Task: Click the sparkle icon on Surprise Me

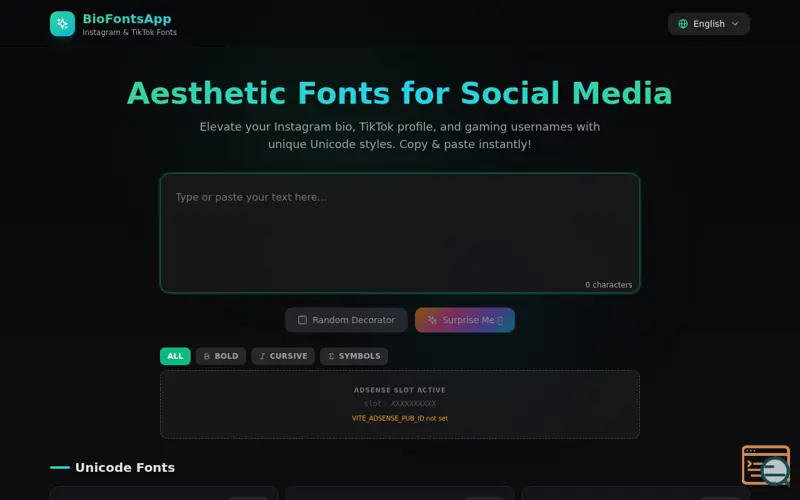Action: click(432, 320)
